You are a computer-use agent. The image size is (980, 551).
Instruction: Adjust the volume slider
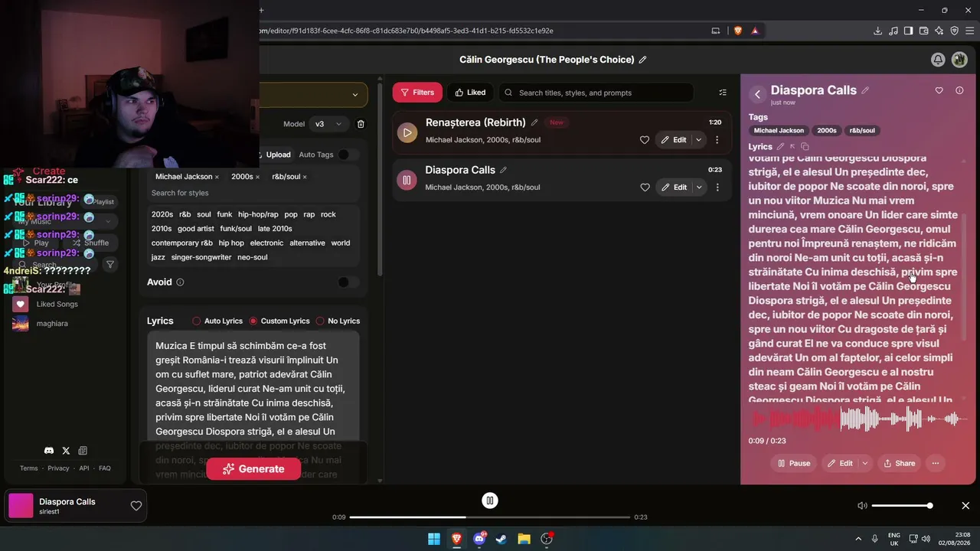902,506
